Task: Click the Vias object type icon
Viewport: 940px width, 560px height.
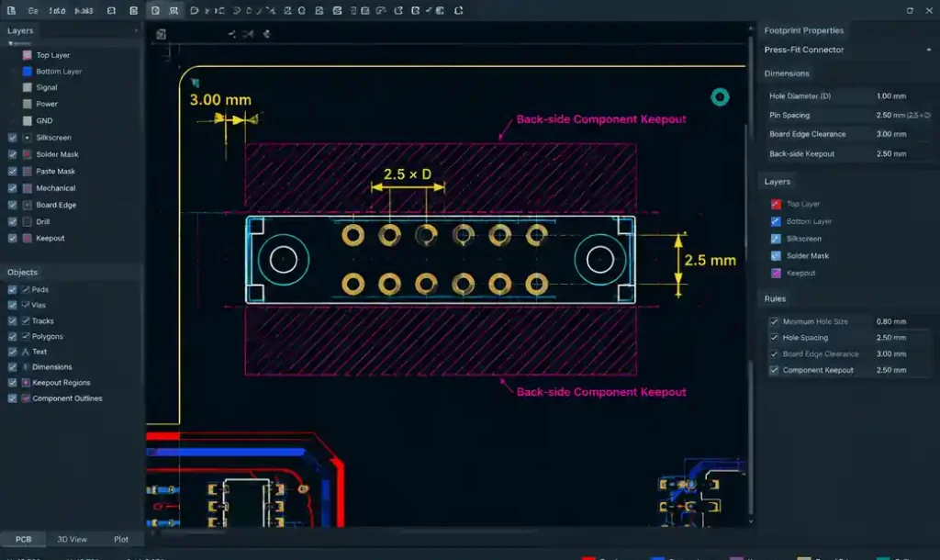Action: [26, 305]
